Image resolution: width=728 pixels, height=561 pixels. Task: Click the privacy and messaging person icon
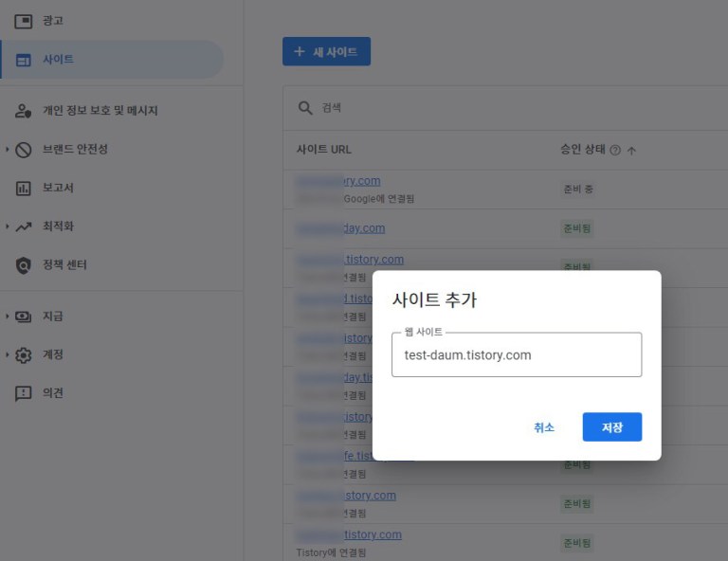23,111
